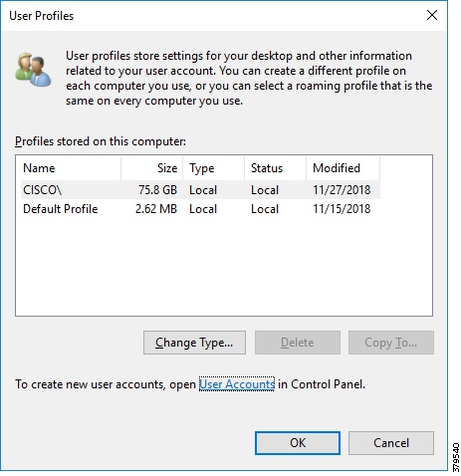Screen dimensions: 461x476
Task: Select the Default Profile row
Action: click(x=200, y=209)
